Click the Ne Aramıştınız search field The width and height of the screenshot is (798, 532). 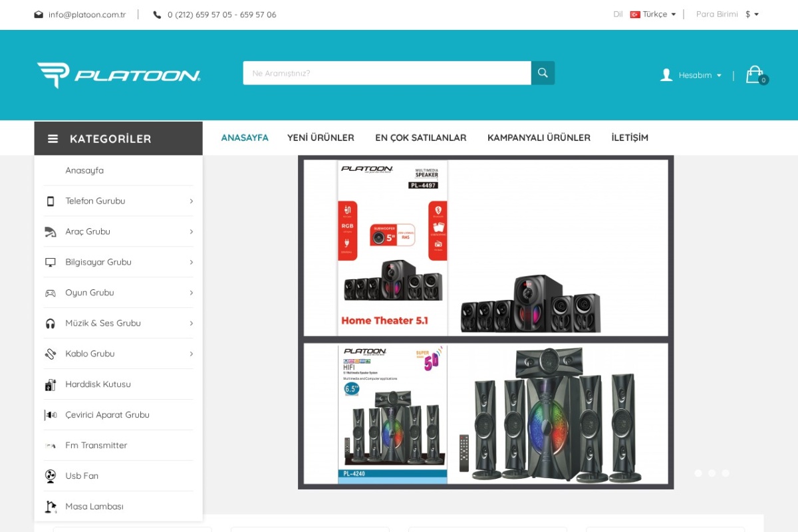(x=387, y=73)
